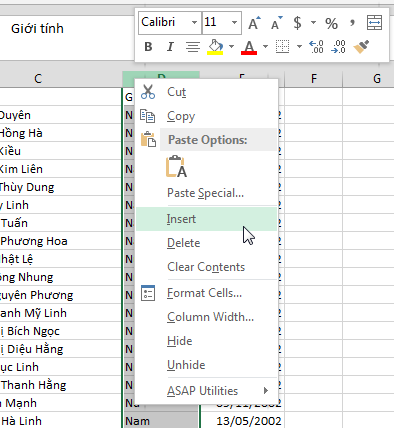Apply Percent Style formatting
Image resolution: width=394 pixels, height=428 pixels.
(x=331, y=23)
